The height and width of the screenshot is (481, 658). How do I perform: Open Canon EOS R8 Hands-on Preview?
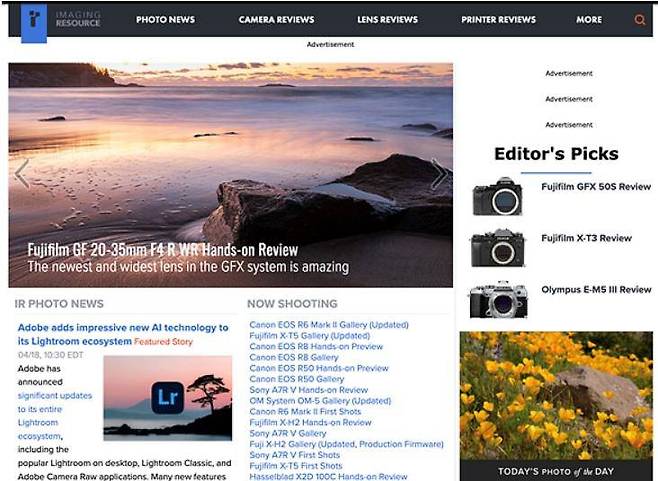tap(316, 346)
